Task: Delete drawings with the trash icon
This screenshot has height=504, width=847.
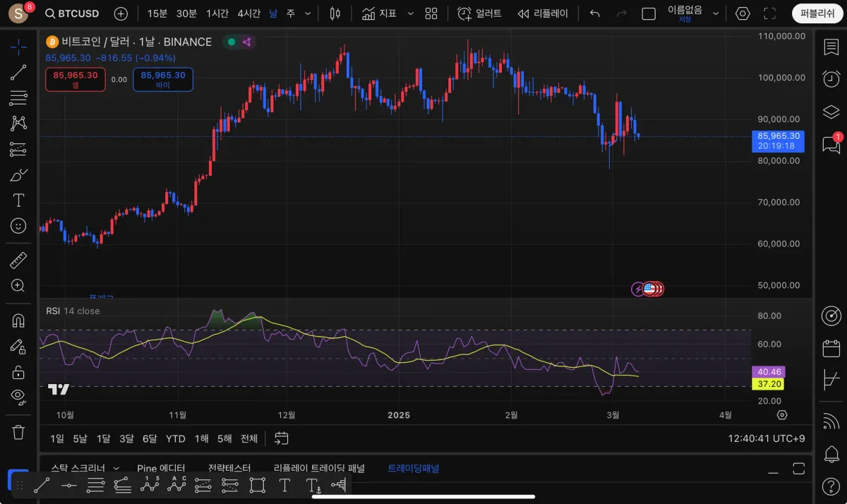Action: point(18,431)
